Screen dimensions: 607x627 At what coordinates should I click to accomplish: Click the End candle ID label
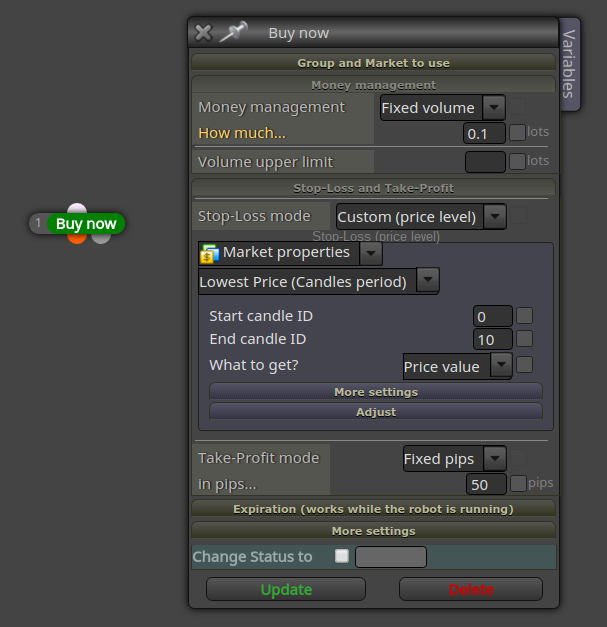point(258,339)
